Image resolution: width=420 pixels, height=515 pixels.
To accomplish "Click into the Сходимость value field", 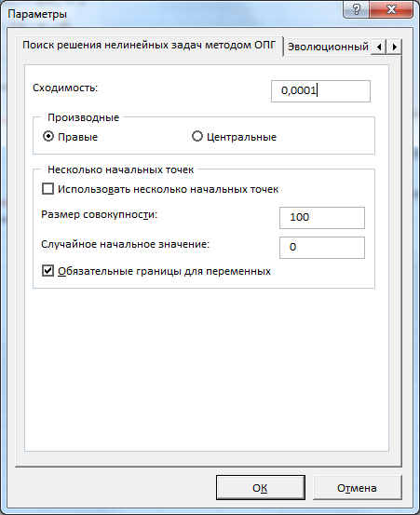I will click(320, 91).
